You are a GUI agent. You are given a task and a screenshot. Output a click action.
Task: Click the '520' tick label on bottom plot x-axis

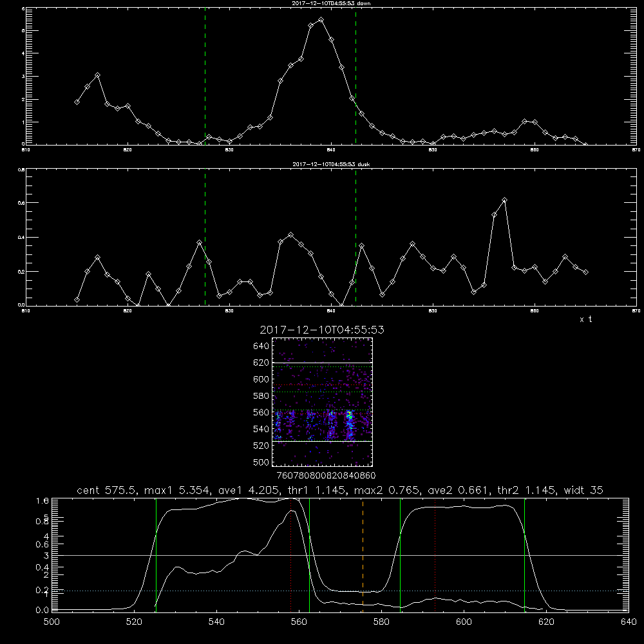point(134,621)
